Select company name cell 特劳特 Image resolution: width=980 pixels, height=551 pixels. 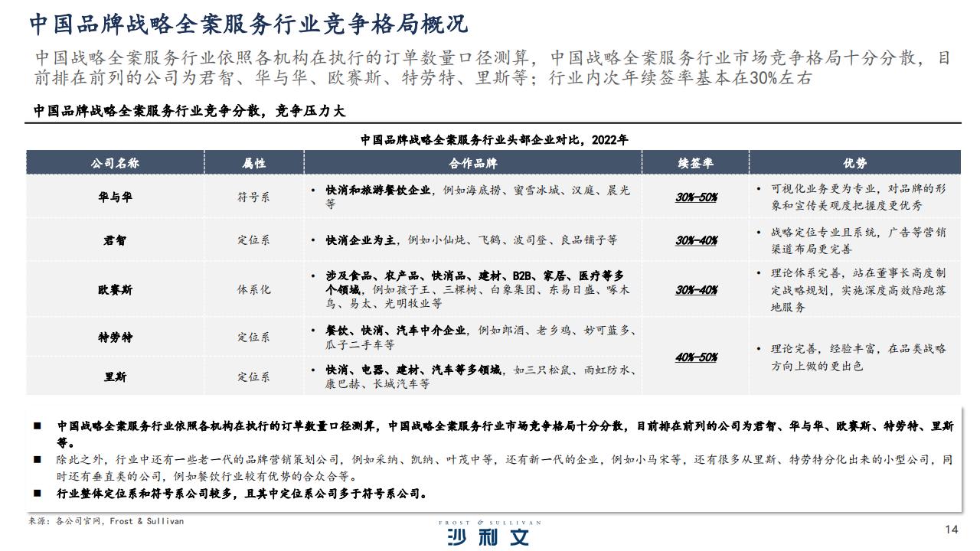[115, 337]
